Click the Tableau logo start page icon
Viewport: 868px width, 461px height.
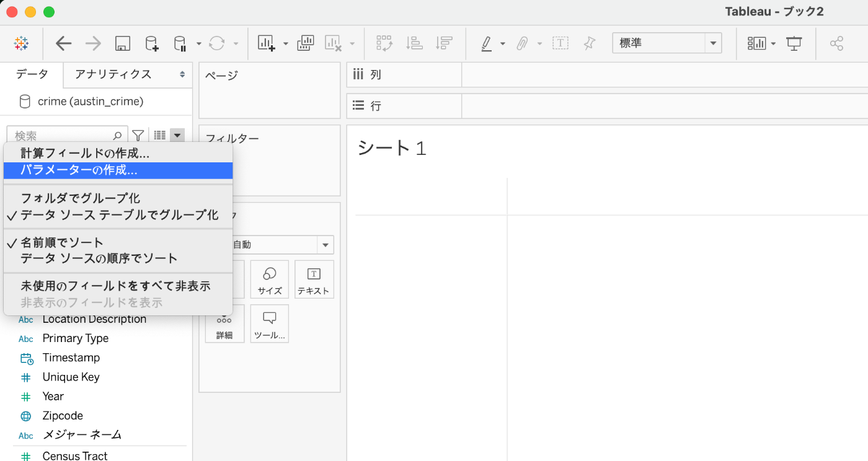click(x=21, y=43)
